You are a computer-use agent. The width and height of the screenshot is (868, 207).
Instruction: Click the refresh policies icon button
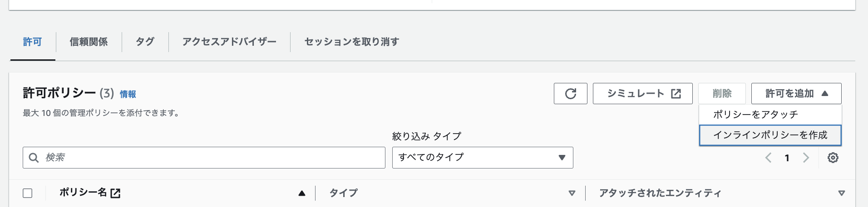[x=570, y=94]
